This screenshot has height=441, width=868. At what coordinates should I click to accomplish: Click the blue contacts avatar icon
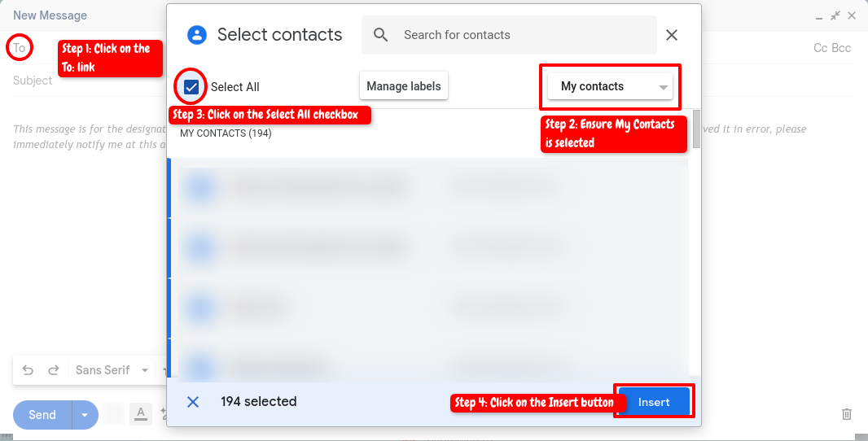coord(197,35)
